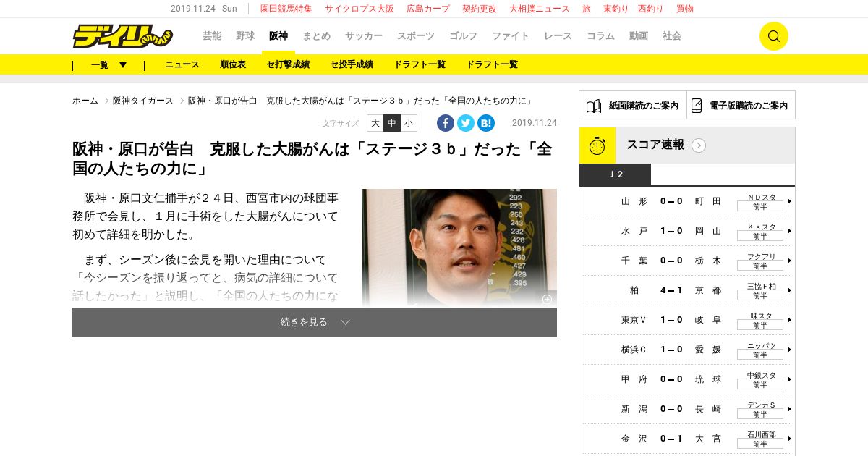
Task: Set the font size to 中 (medium)
Action: pyautogui.click(x=392, y=123)
